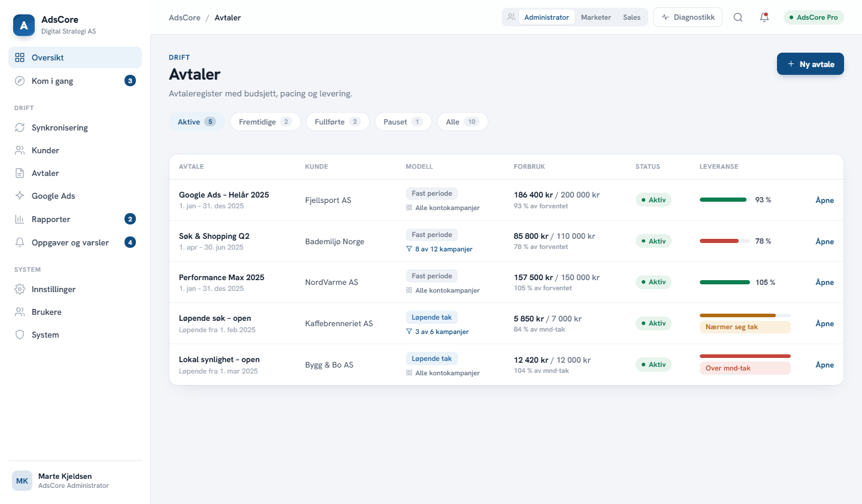Select the Pauset filter tab
This screenshot has height=504, width=862.
[x=403, y=122]
